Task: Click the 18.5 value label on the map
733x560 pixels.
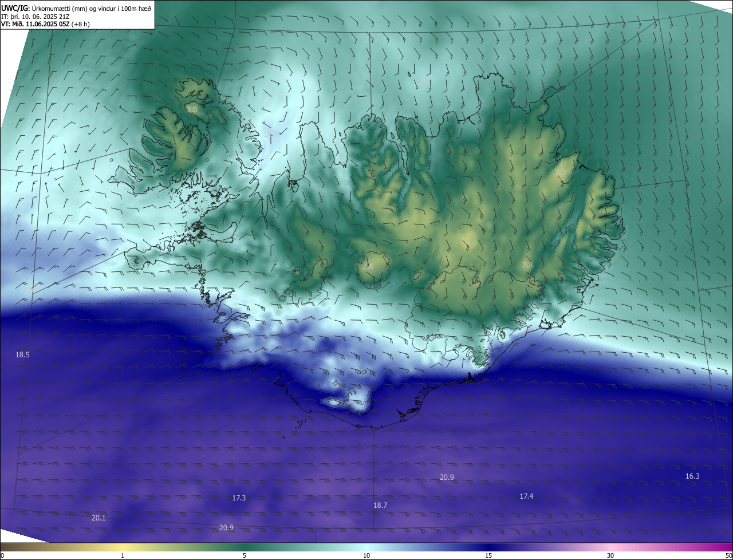Action: tap(22, 355)
